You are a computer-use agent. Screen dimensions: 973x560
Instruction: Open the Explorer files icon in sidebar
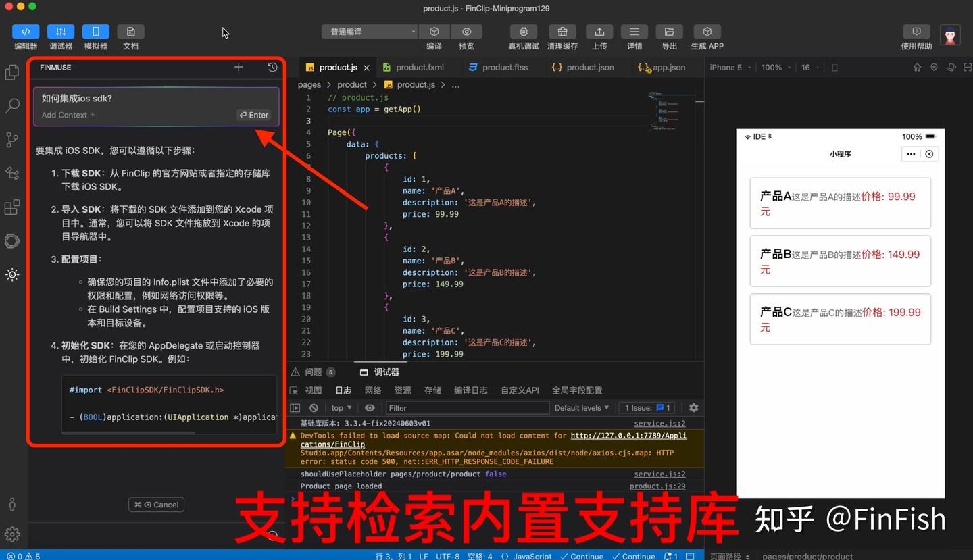point(12,72)
